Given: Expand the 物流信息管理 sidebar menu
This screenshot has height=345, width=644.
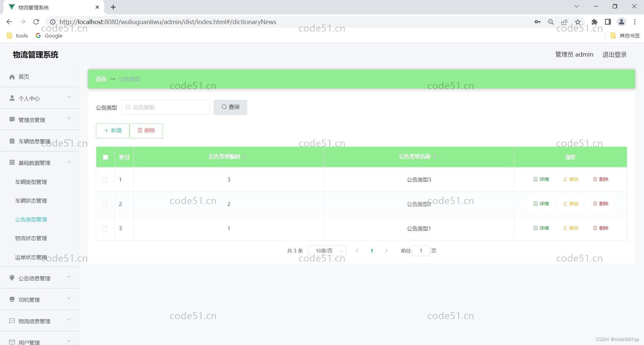Looking at the screenshot, I should pyautogui.click(x=39, y=321).
